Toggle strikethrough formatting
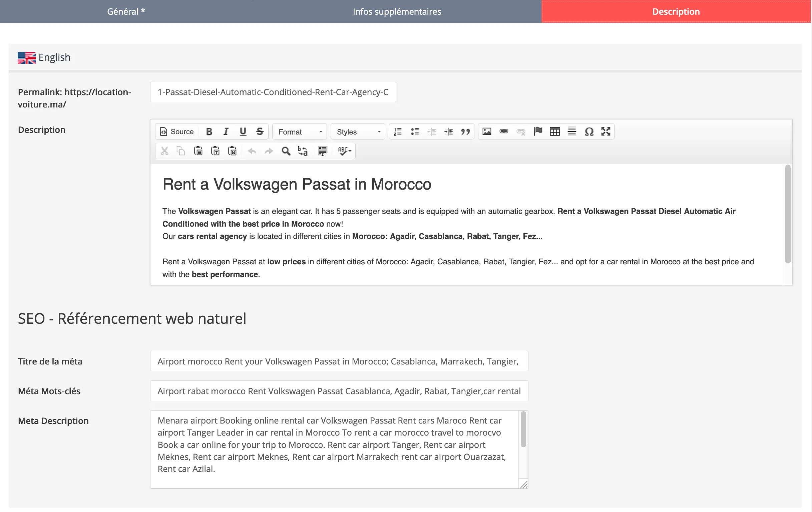This screenshot has height=512, width=812. pos(260,132)
